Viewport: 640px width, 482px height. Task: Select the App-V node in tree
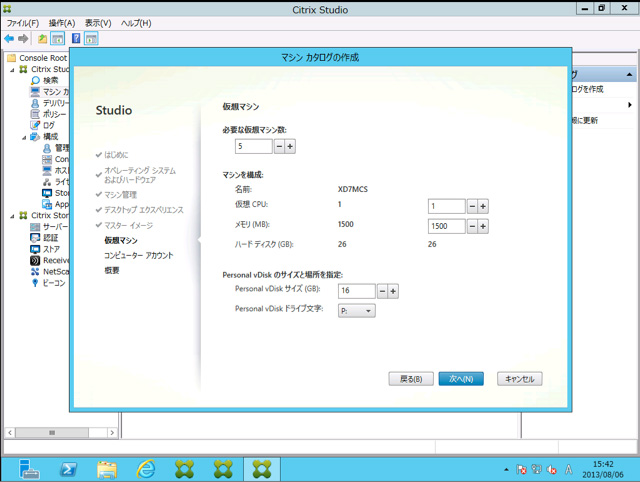56,204
